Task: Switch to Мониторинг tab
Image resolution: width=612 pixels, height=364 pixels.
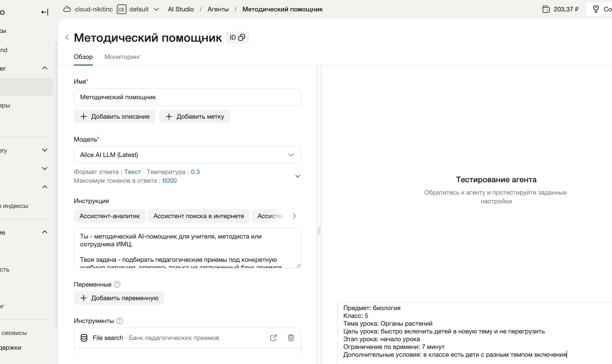Action: tap(122, 57)
